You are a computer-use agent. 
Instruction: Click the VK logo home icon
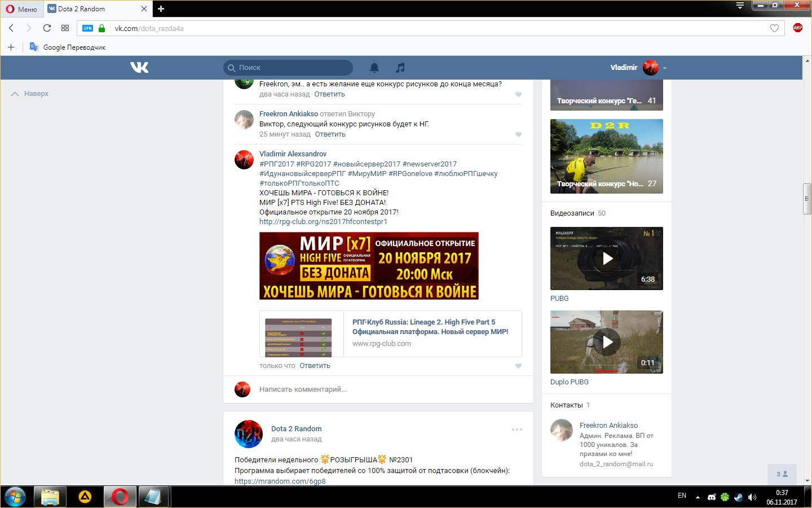pos(139,68)
